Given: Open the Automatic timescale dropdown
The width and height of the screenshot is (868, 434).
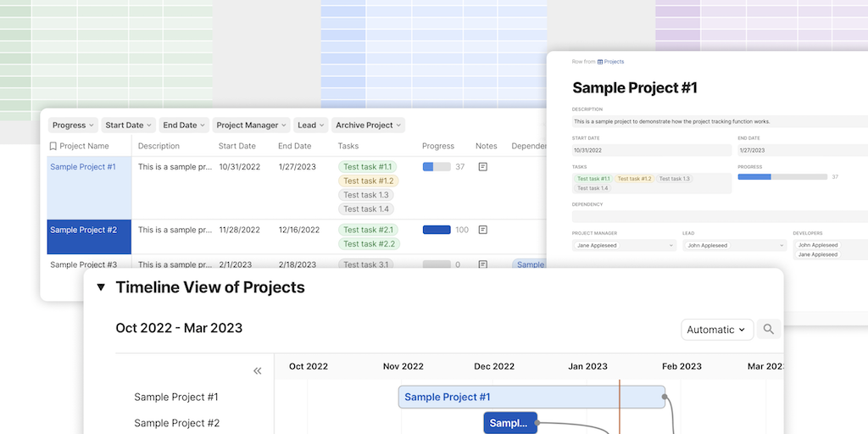Looking at the screenshot, I should (716, 330).
